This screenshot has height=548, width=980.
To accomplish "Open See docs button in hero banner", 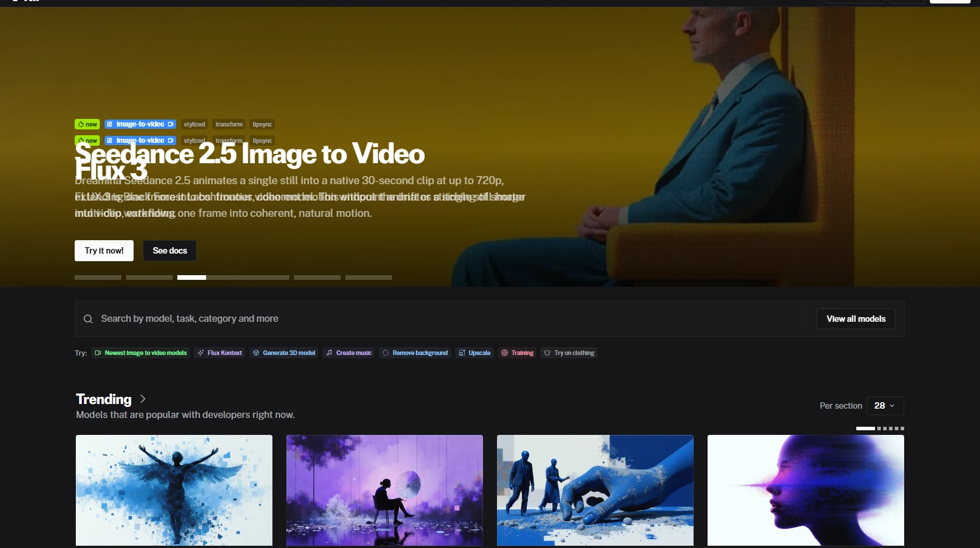I will coord(170,251).
